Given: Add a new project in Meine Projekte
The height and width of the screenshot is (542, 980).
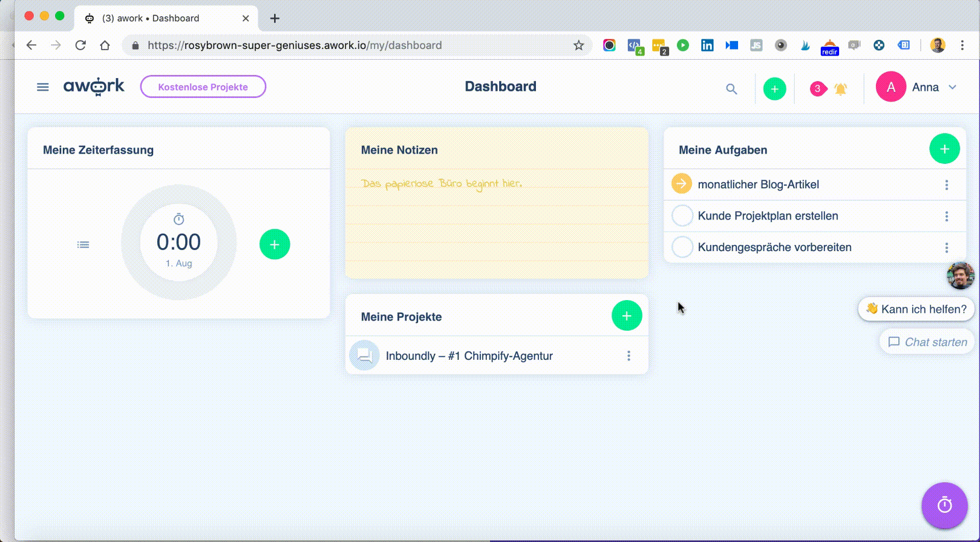Looking at the screenshot, I should click(x=626, y=316).
